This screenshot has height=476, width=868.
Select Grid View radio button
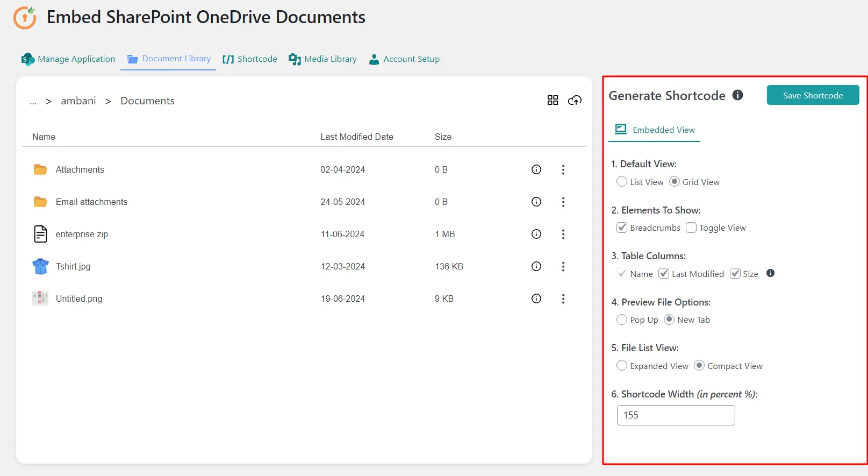[675, 182]
